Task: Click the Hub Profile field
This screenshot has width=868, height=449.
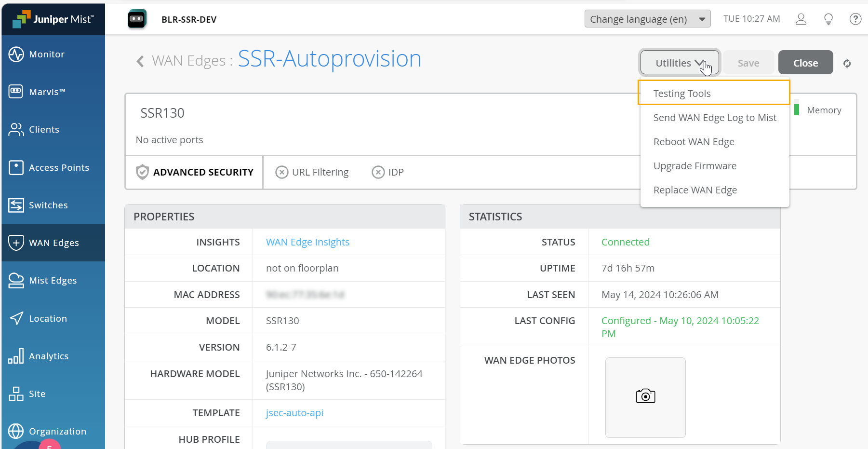Action: 349,445
